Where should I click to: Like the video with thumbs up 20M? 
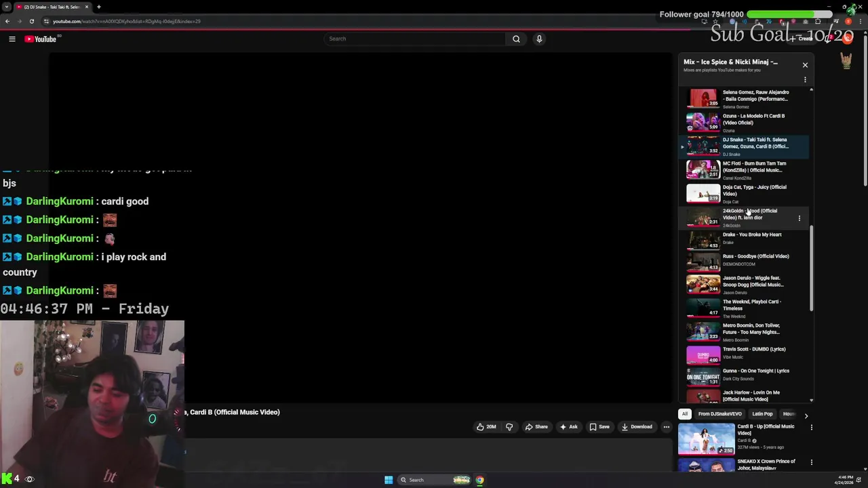coord(486,427)
